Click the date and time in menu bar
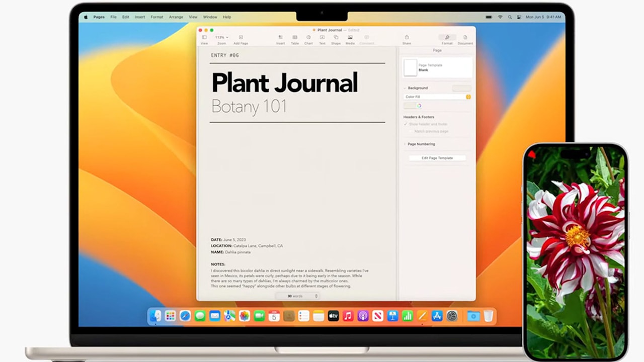 coord(543,17)
